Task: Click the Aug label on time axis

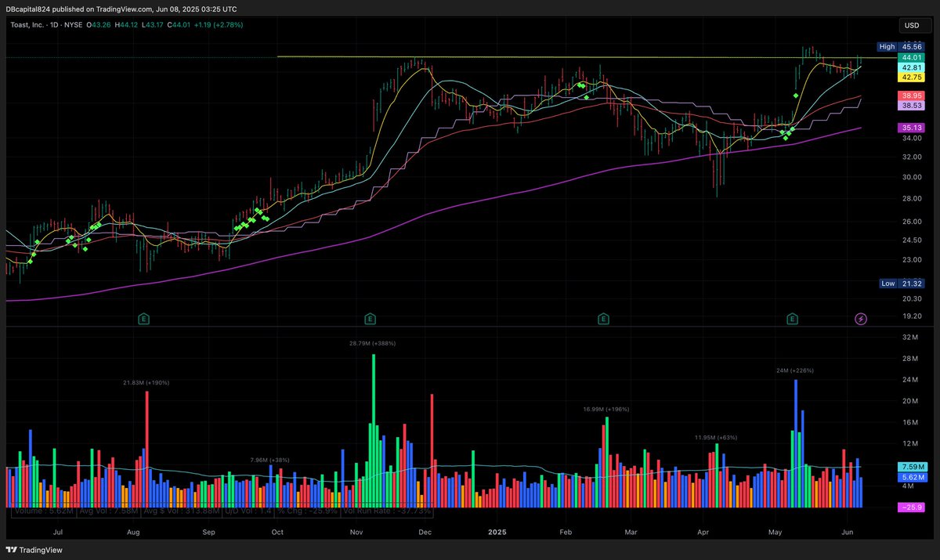Action: (133, 531)
